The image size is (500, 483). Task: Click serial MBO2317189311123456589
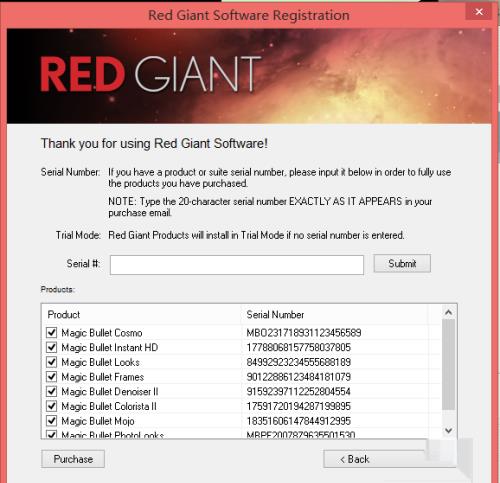[x=304, y=333]
